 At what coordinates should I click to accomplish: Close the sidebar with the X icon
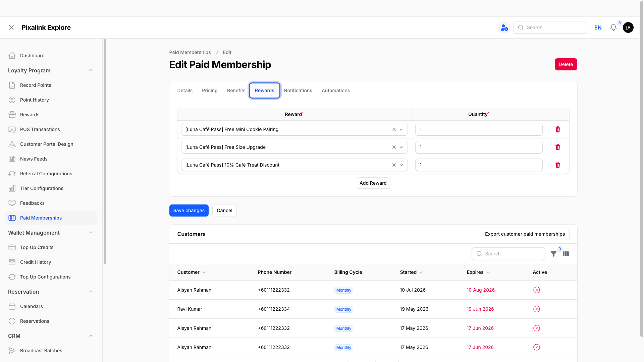(x=11, y=27)
